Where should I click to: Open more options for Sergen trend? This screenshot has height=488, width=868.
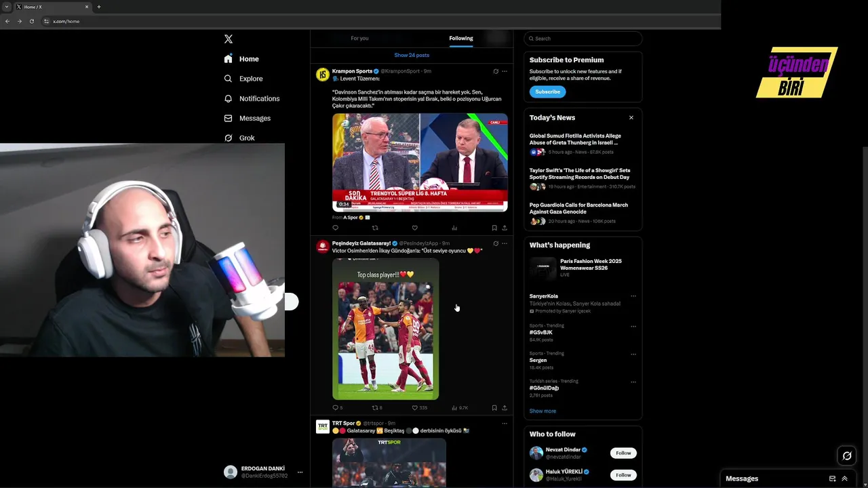coord(633,354)
